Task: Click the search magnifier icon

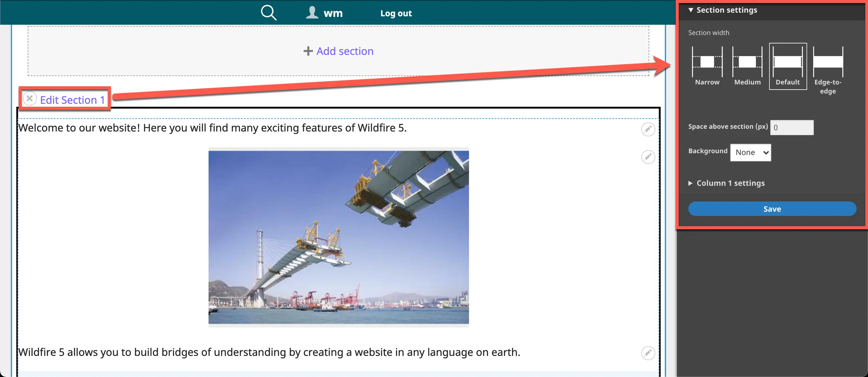Action: click(268, 13)
